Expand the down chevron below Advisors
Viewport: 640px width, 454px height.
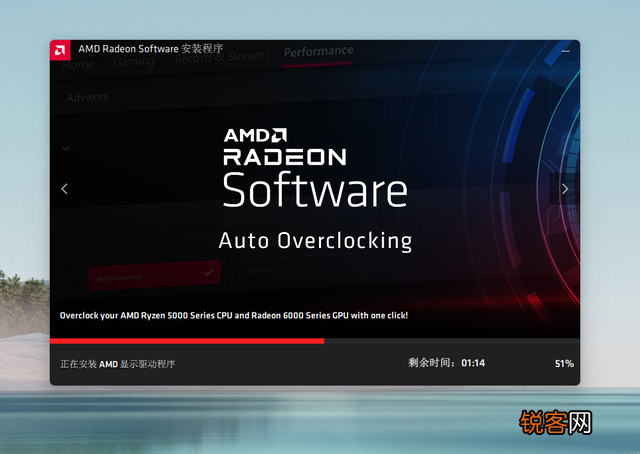[x=66, y=148]
